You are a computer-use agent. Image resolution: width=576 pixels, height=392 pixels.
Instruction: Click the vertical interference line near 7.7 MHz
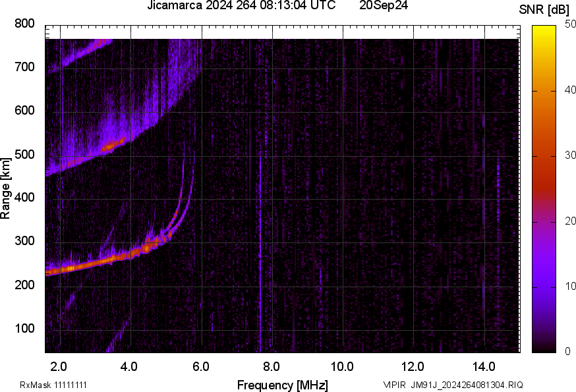260,264
